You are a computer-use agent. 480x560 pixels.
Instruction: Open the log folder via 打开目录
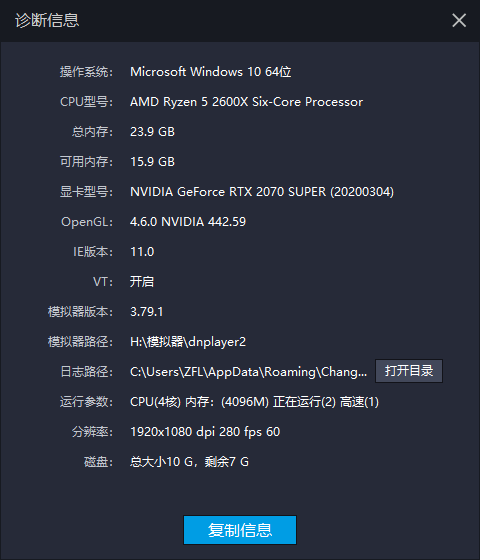(409, 371)
